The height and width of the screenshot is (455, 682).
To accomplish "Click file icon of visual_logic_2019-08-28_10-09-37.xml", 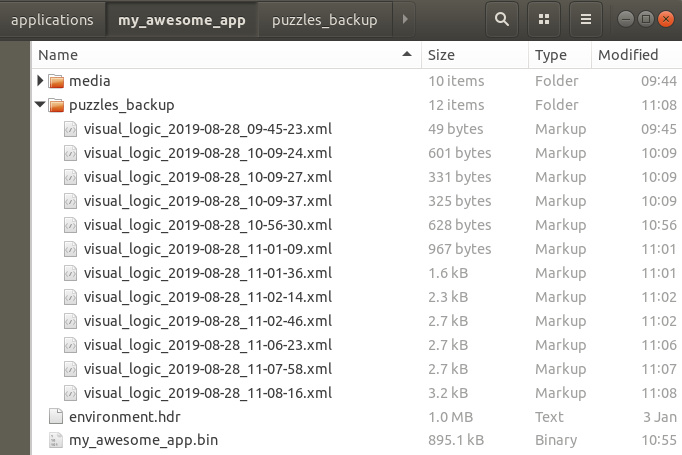I will click(x=70, y=201).
